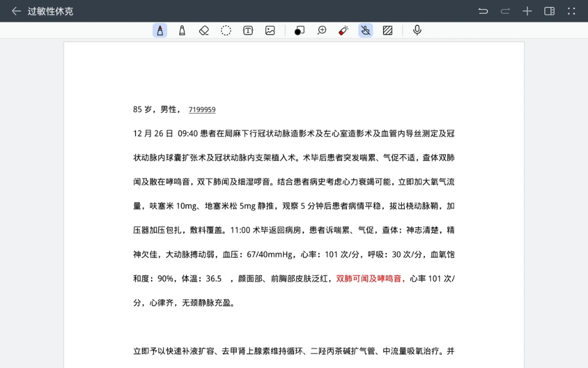Viewport: 588px width, 368px height.
Task: Toggle the marker highlighter pen
Action: click(x=181, y=30)
